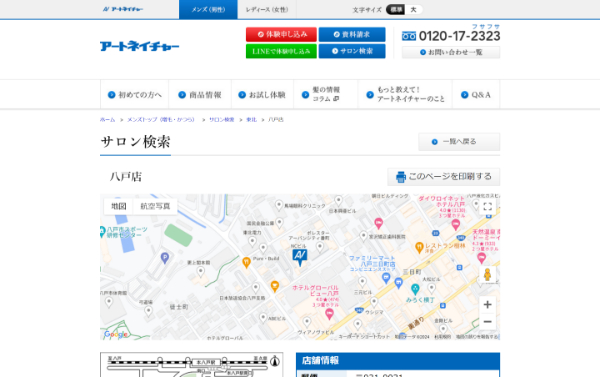Viewport: 600px width, 377px height.
Task: Go to メンズトップ breadcrumb link
Action: (161, 120)
